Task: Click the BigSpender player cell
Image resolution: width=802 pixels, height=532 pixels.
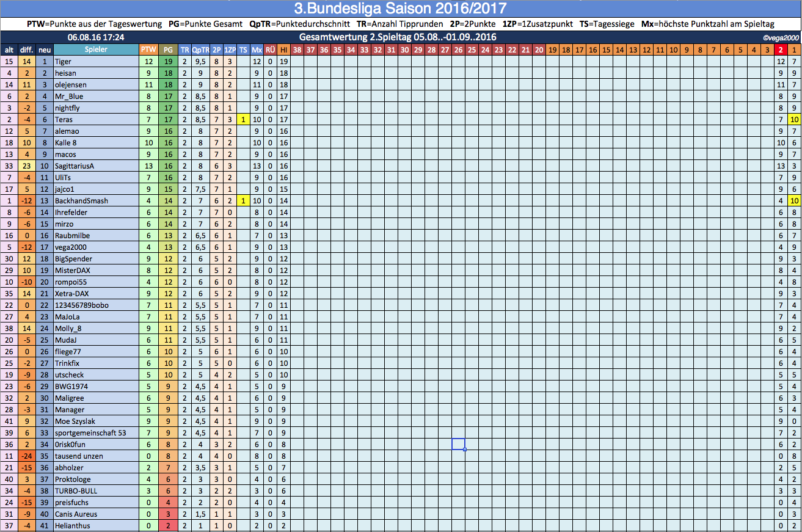Action: click(96, 258)
